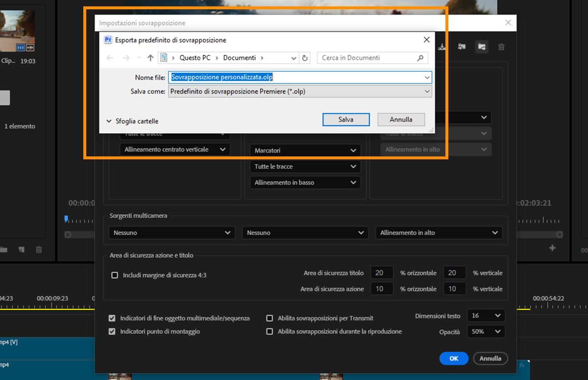The height and width of the screenshot is (380, 588).
Task: Click the video badge icon on the clip thumbnail
Action: pos(21,48)
